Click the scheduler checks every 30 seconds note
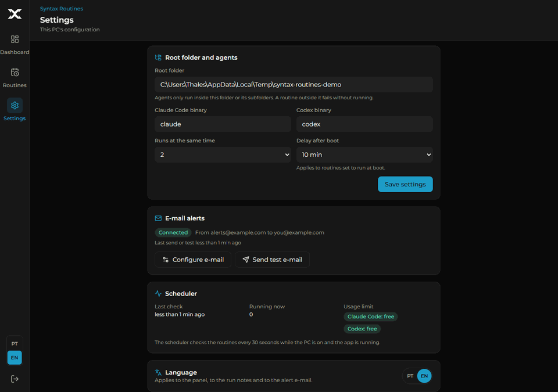The image size is (558, 392). [x=267, y=343]
